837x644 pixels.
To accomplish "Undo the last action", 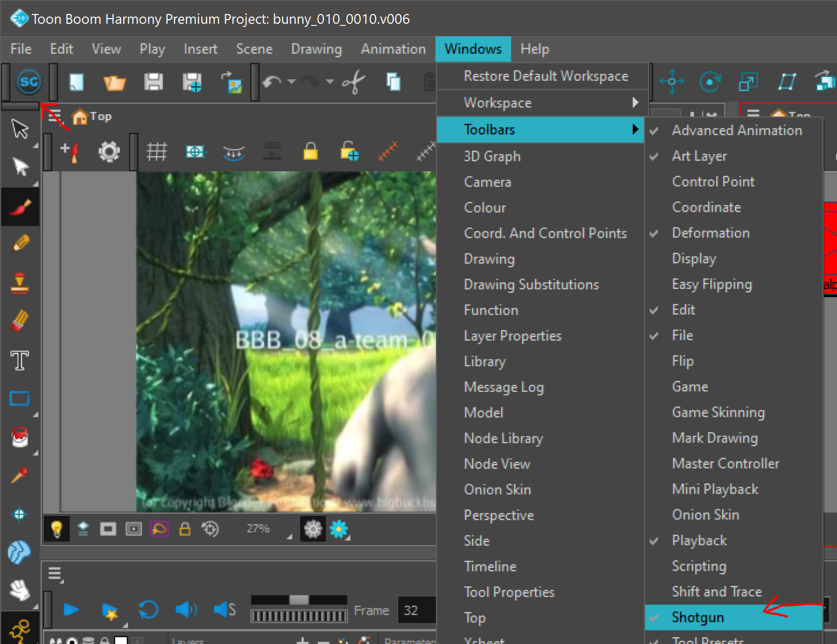I will tap(272, 82).
